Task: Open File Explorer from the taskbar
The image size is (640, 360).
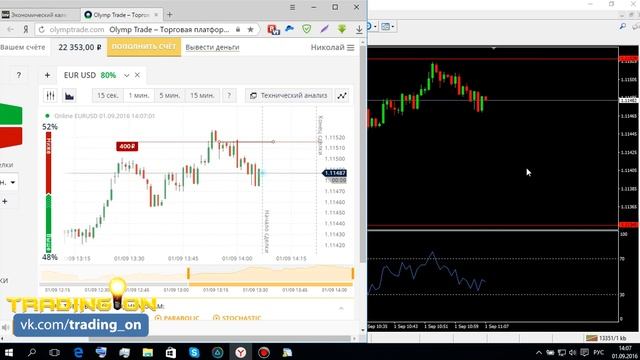Action: [147, 352]
